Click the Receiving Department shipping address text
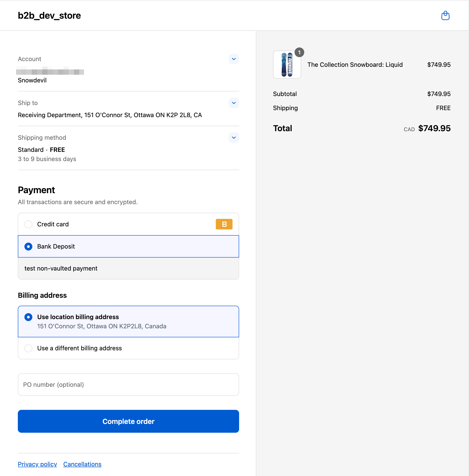469x476 pixels. 110,115
